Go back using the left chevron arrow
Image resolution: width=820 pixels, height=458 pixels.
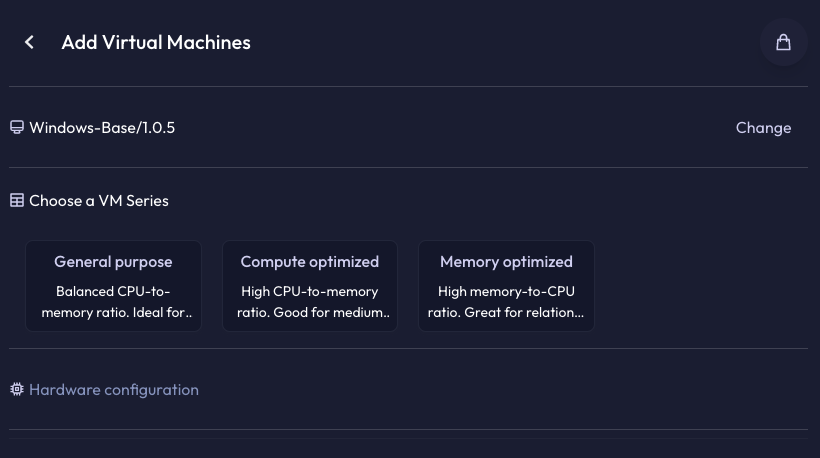point(29,42)
